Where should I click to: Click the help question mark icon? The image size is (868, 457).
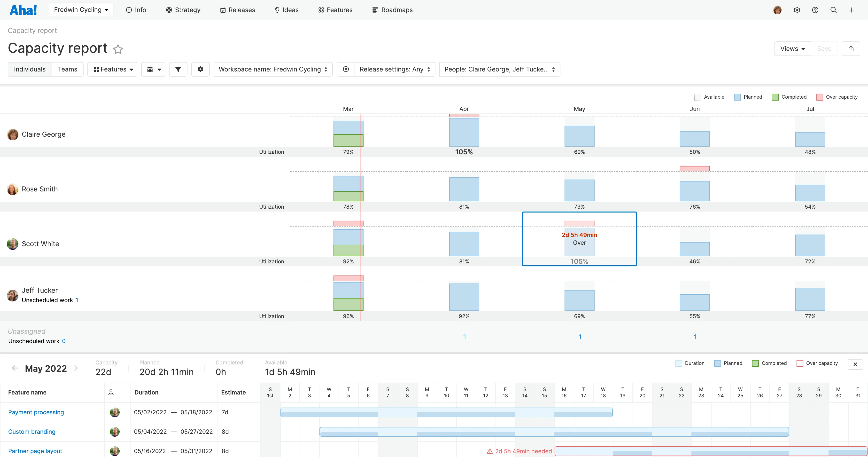(x=815, y=10)
